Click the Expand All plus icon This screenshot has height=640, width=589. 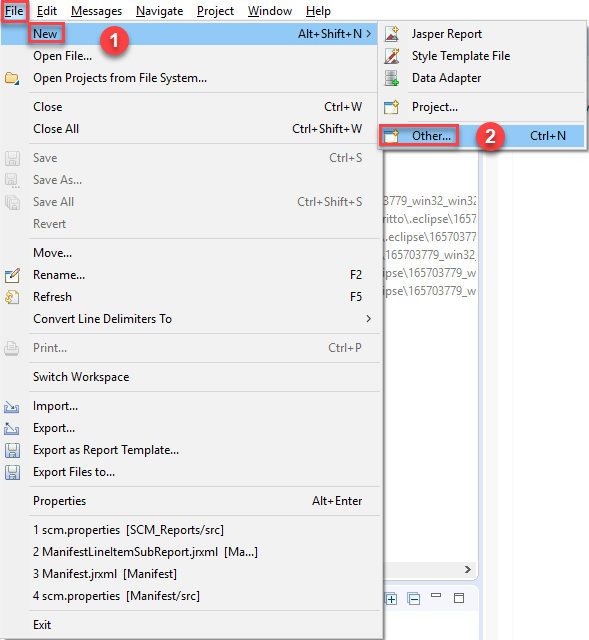[x=391, y=599]
